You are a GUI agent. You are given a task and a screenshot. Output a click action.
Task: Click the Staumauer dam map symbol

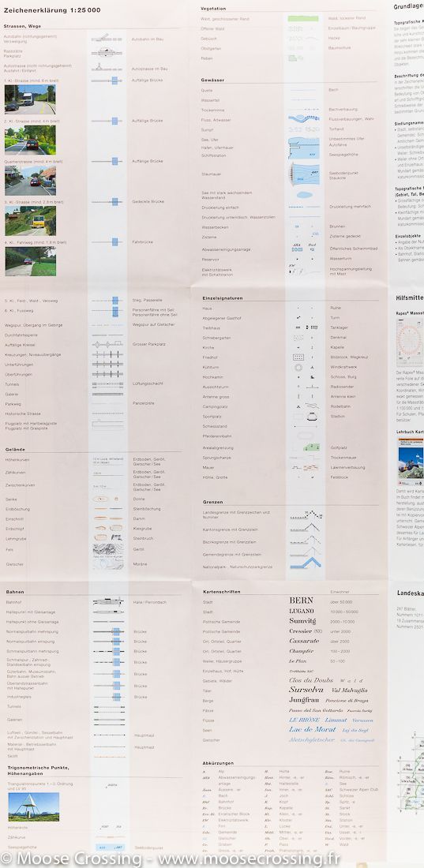pos(304,174)
